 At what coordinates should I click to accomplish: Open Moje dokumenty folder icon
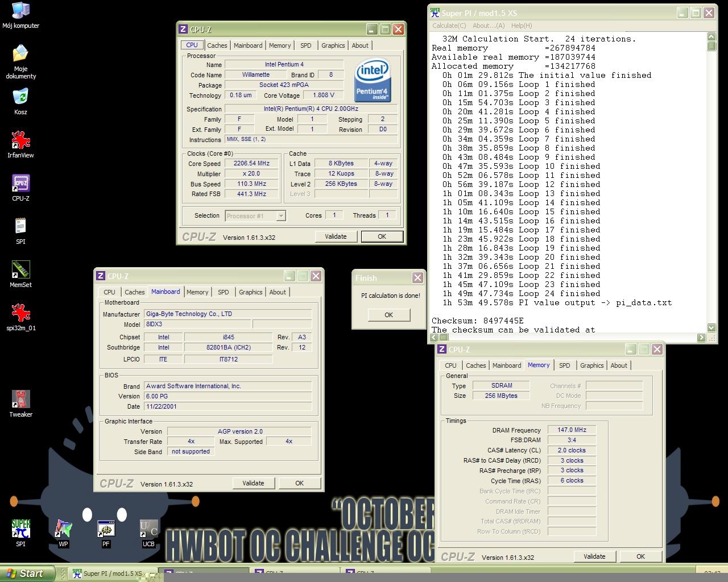coord(20,54)
